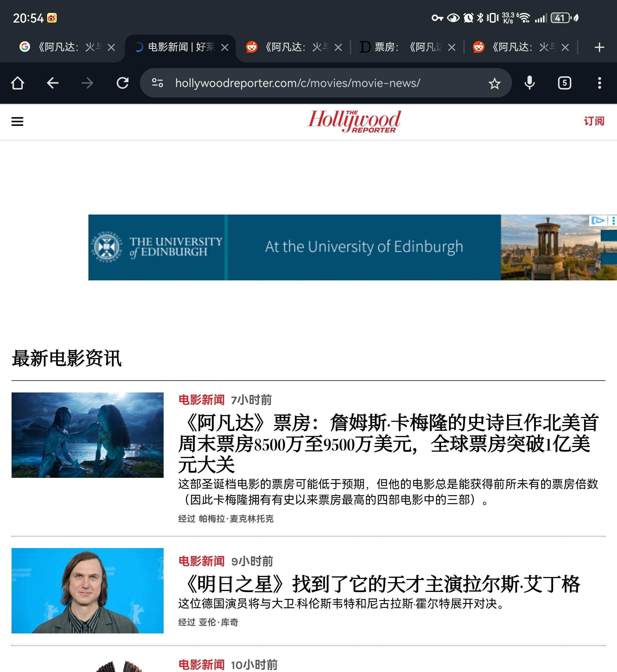This screenshot has height=672, width=617.
Task: Open the Avatar article thumbnail image
Action: coord(88,435)
